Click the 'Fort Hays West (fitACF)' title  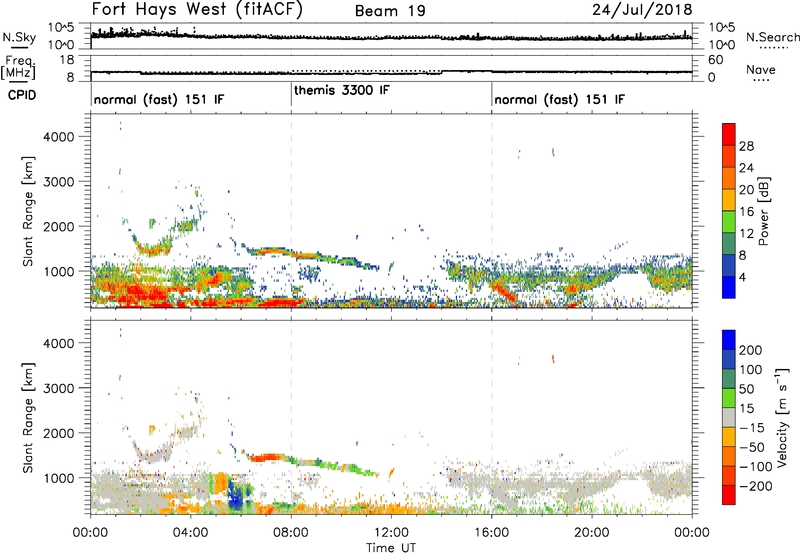click(x=197, y=9)
